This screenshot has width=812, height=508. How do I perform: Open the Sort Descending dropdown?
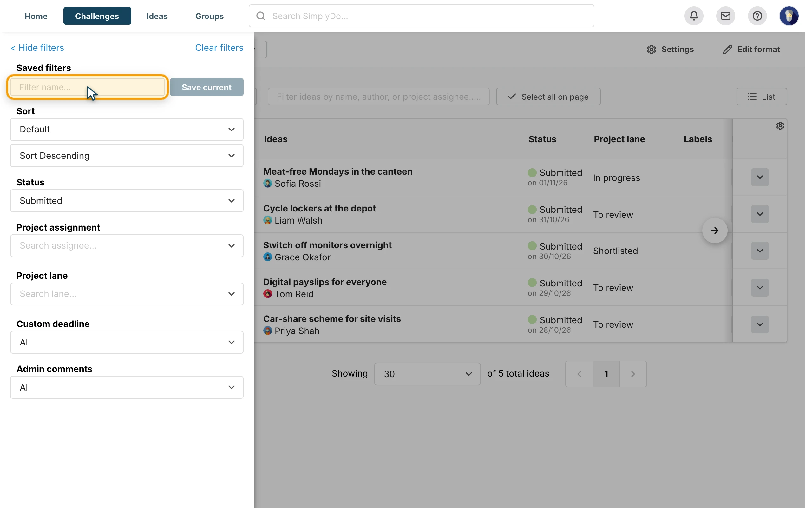[127, 156]
